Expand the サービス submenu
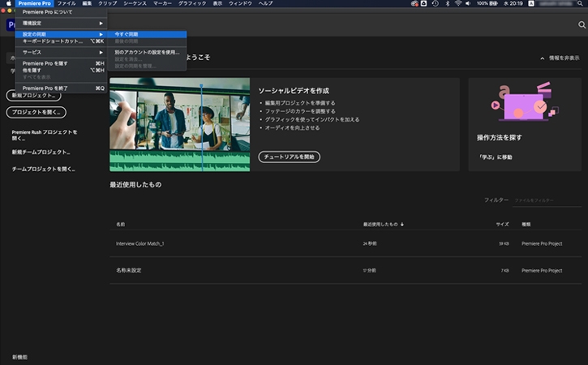588x365 pixels. tap(61, 52)
